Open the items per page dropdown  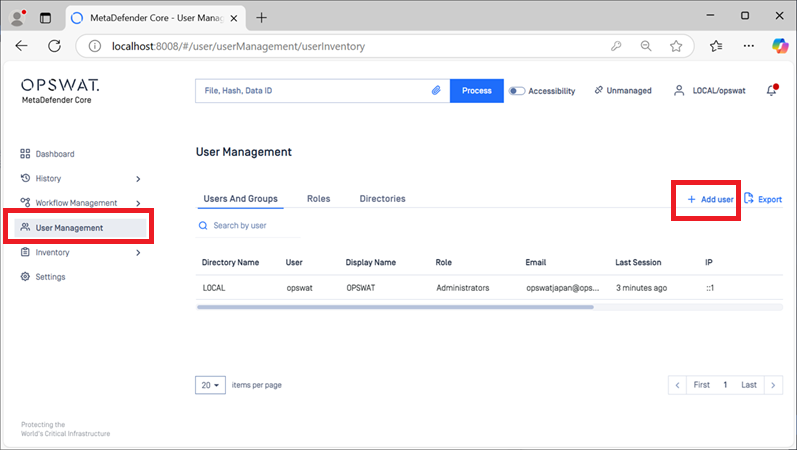point(210,385)
